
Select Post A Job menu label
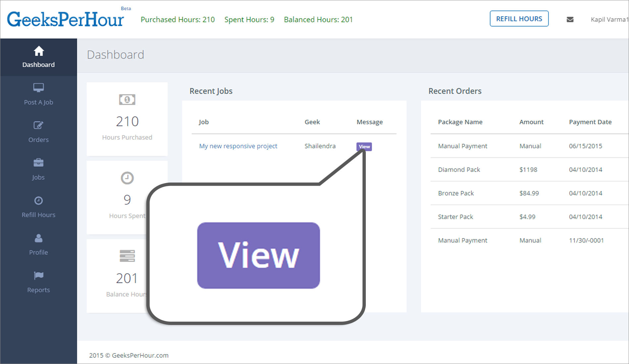(38, 102)
